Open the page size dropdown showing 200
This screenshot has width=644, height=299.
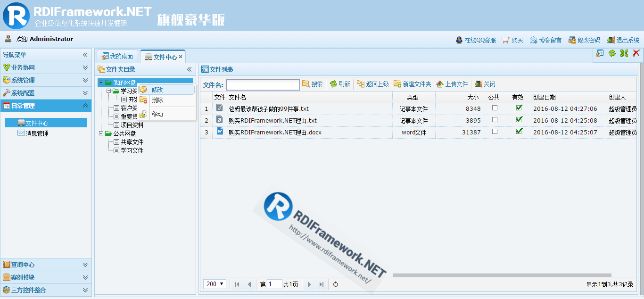(215, 284)
